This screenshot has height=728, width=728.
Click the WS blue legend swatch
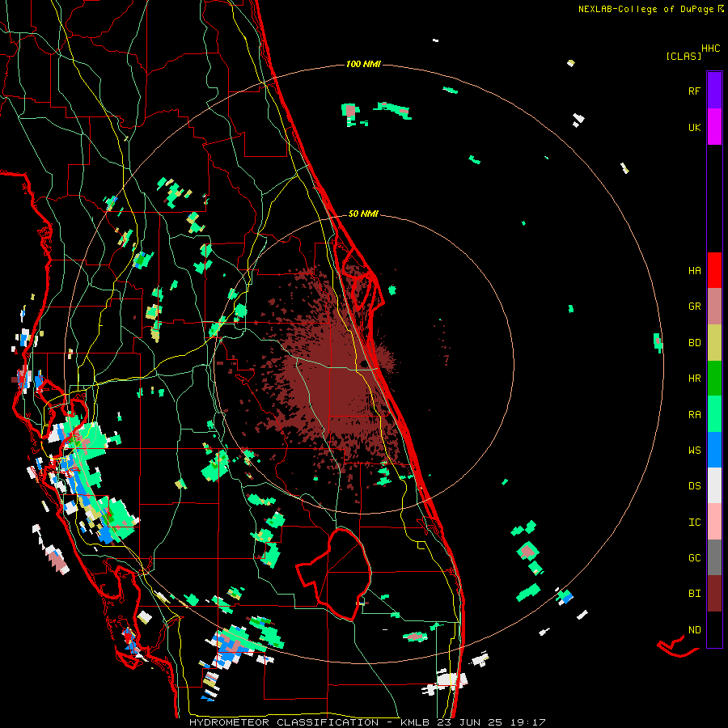[x=714, y=450]
